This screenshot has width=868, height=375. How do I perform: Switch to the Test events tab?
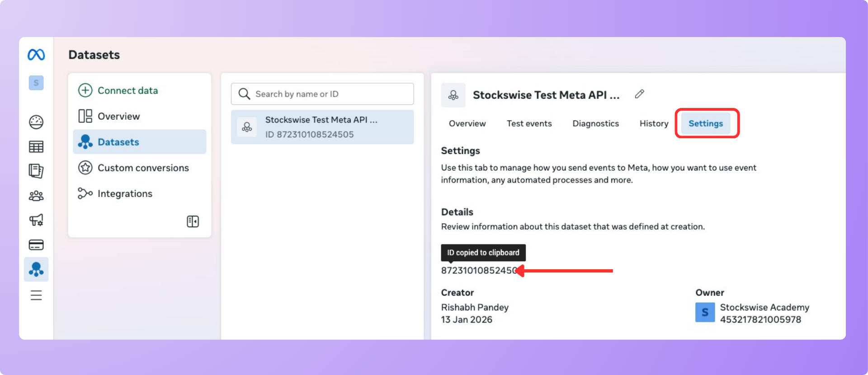tap(529, 123)
